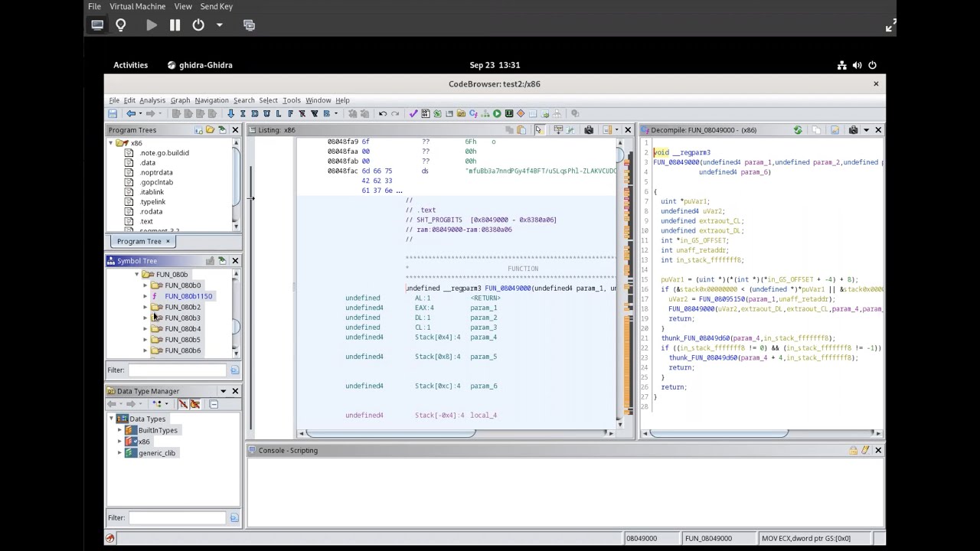Image resolution: width=980 pixels, height=551 pixels.
Task: Expand the FUN_080b4 folder node
Action: pos(145,329)
